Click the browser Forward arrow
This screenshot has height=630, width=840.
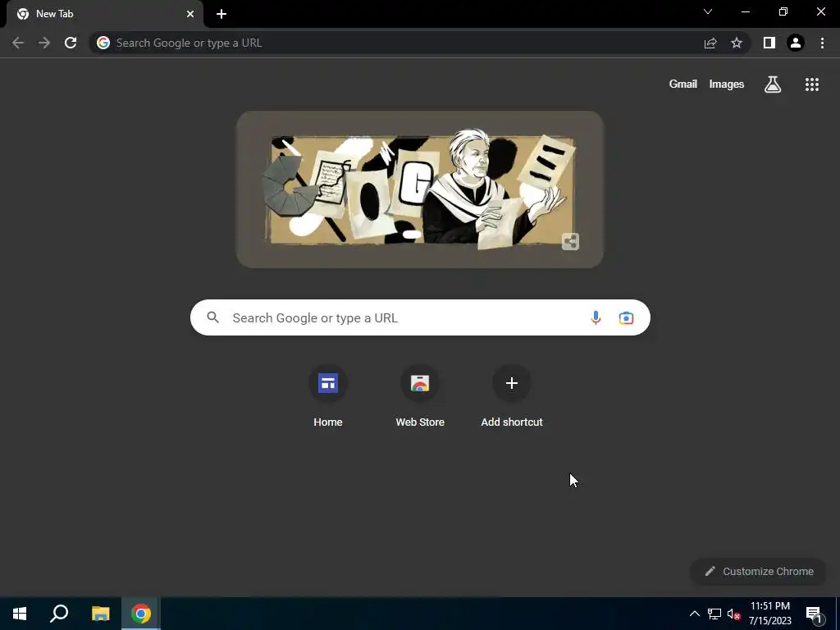[x=44, y=43]
